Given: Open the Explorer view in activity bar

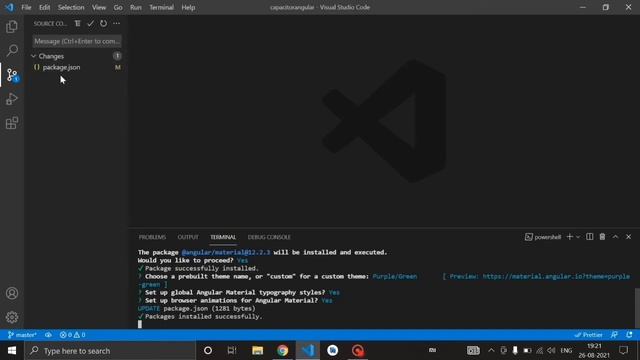Looking at the screenshot, I should [x=12, y=27].
